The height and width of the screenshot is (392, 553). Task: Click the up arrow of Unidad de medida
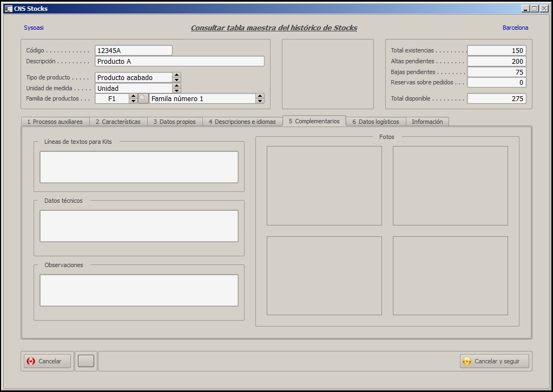click(177, 85)
